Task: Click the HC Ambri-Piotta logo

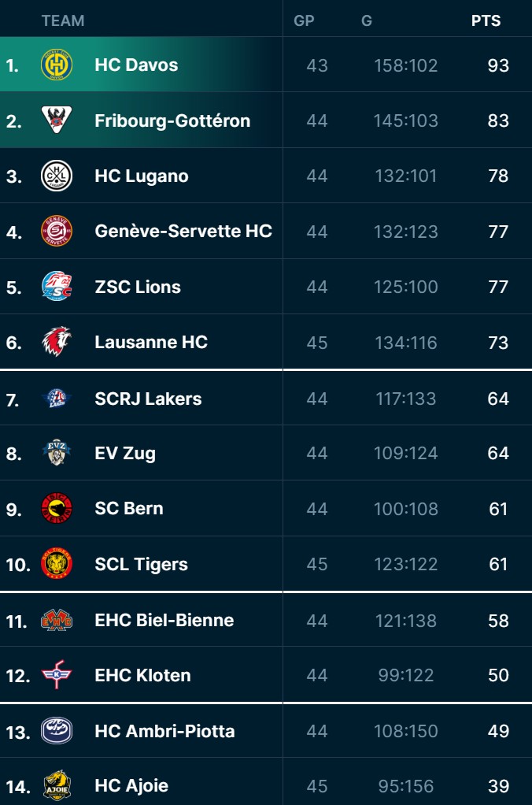Action: [x=57, y=731]
